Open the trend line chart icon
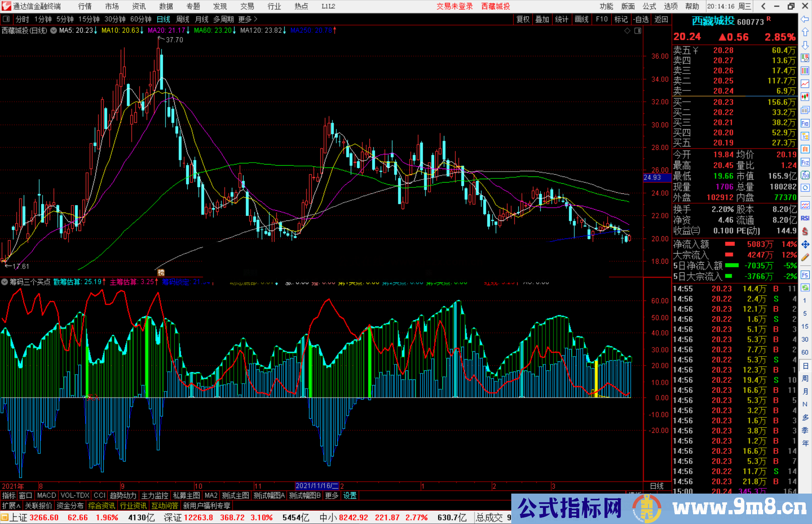The height and width of the screenshot is (524, 812). [x=805, y=84]
